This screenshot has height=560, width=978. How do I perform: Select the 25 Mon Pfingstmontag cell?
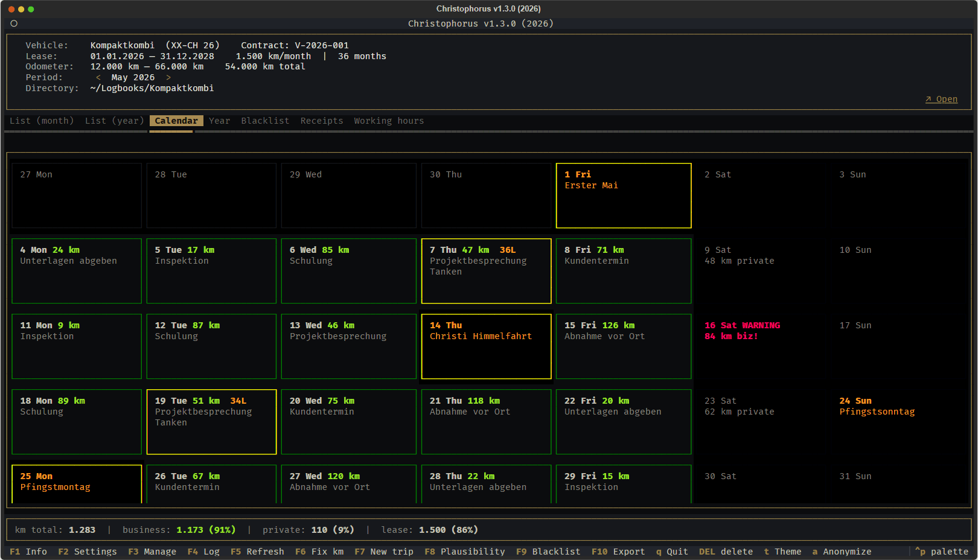tap(77, 483)
